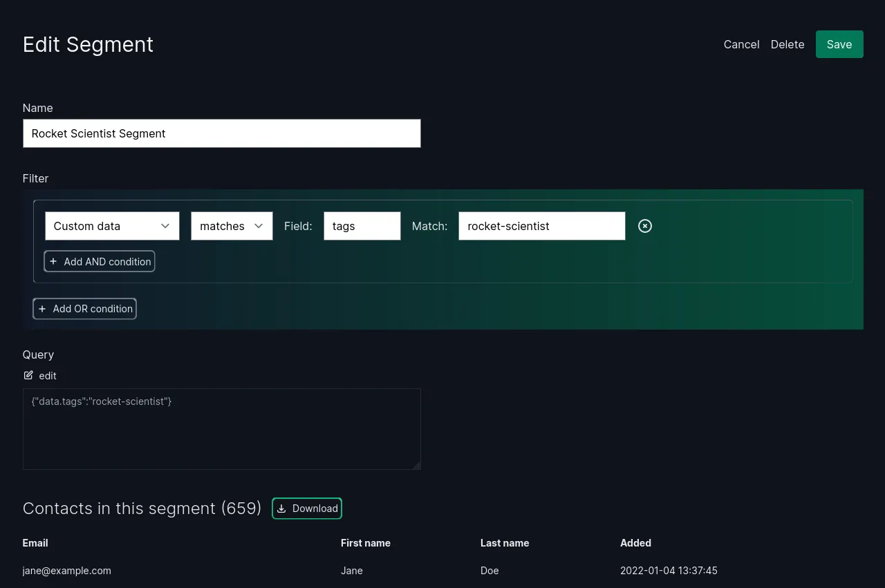Open the contact jane@example.com
Screen dimensions: 885x588
pyautogui.click(x=67, y=571)
